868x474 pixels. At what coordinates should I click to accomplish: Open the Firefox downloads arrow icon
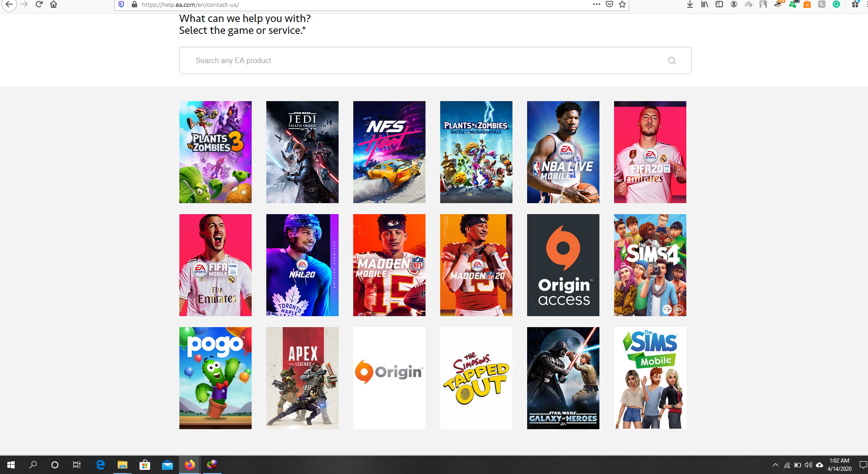[x=690, y=5]
